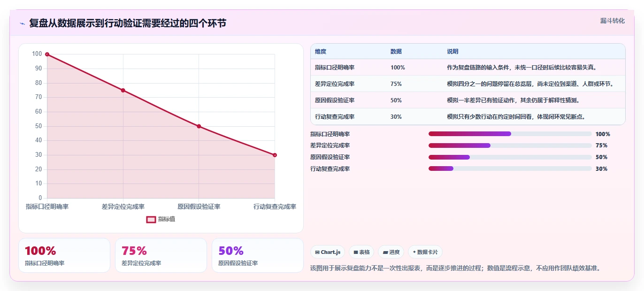Click the 进度 tag chip
Viewport: 644px width, 291px height.
tap(391, 252)
